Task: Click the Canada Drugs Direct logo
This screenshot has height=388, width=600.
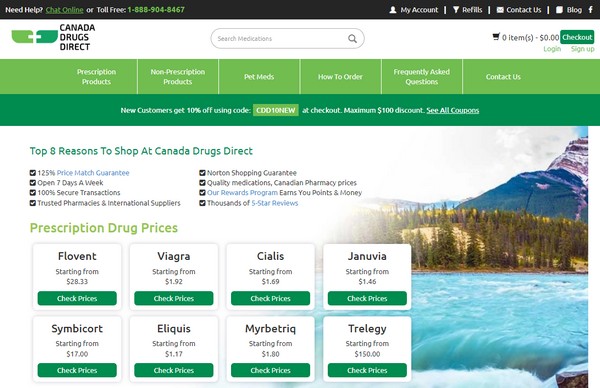Action: 53,37
